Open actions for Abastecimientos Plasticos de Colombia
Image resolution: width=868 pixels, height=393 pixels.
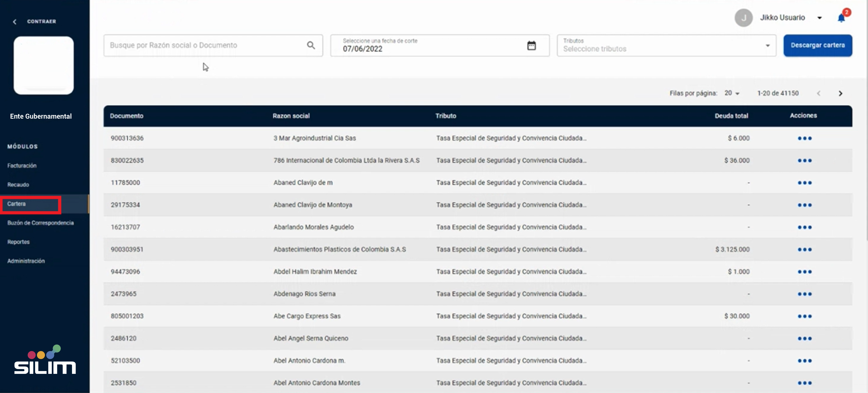pos(804,250)
